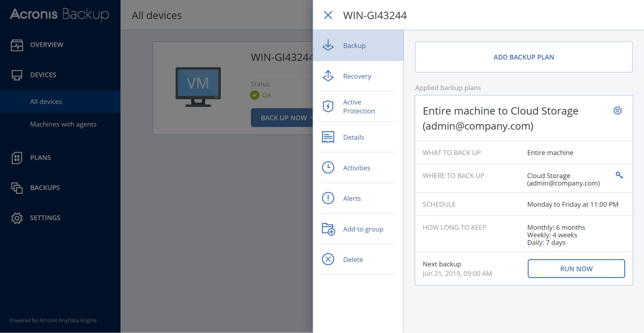Switch to the Recovery tab
Viewport: 644px width, 333px height.
[x=358, y=76]
